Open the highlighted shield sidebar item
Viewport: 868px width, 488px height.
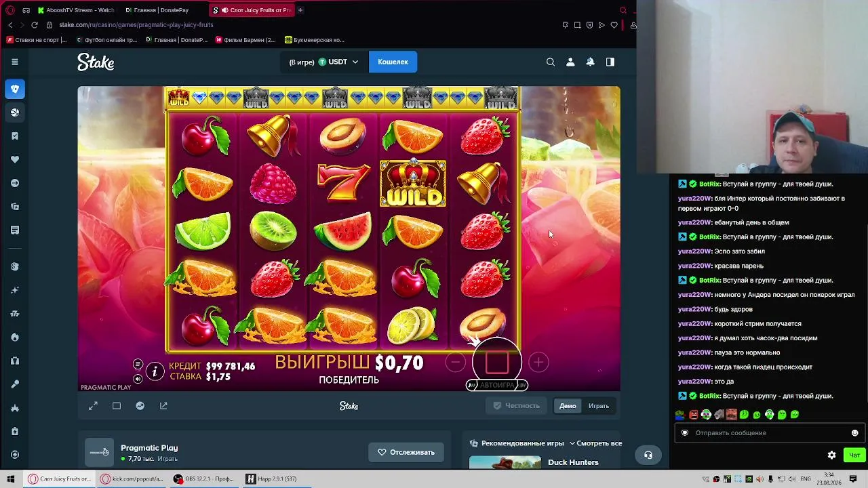click(x=15, y=89)
